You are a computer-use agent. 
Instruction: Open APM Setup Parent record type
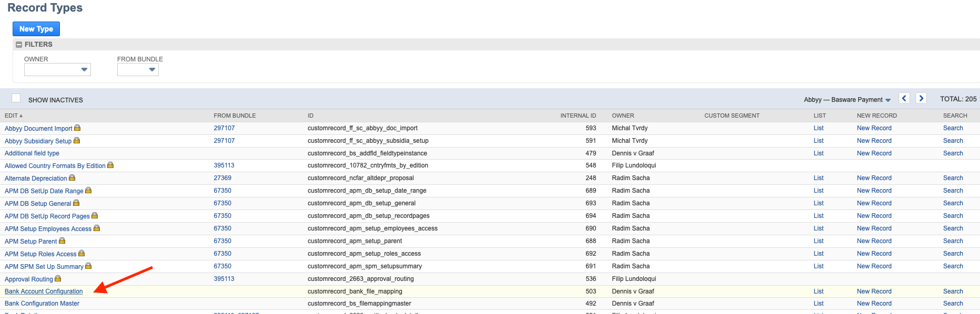click(30, 242)
